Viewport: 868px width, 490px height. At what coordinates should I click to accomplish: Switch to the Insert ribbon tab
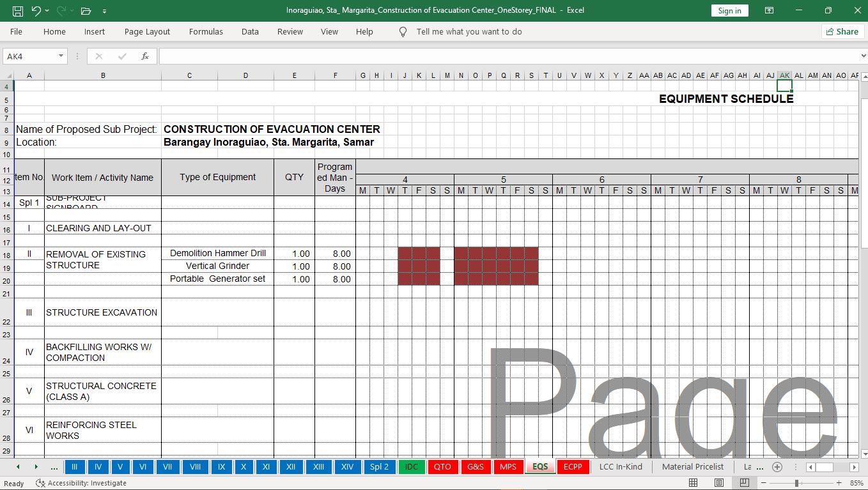pyautogui.click(x=95, y=32)
